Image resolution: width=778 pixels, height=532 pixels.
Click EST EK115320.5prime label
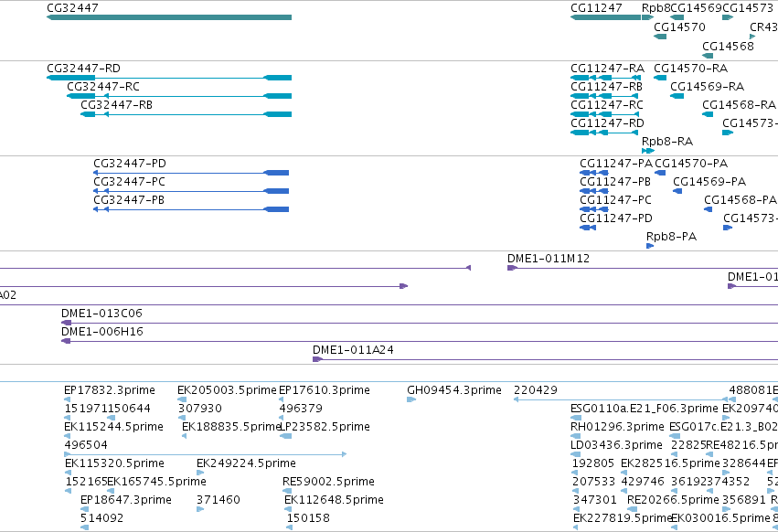click(x=114, y=463)
